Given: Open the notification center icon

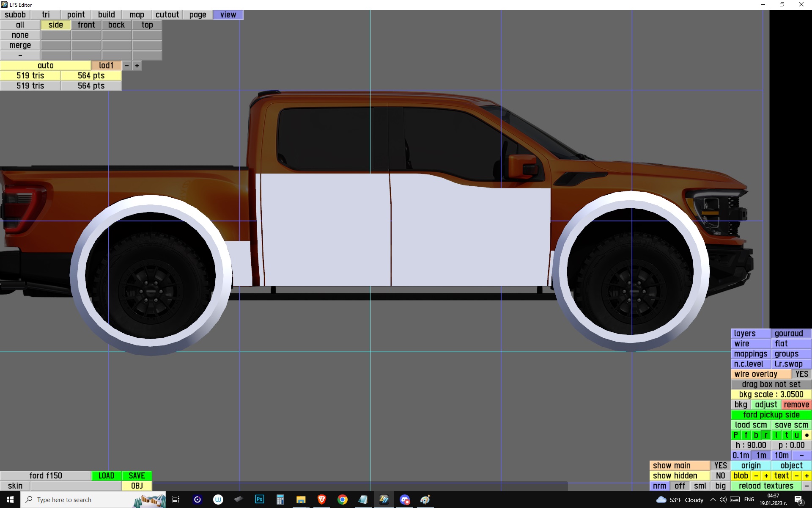Looking at the screenshot, I should pos(798,500).
